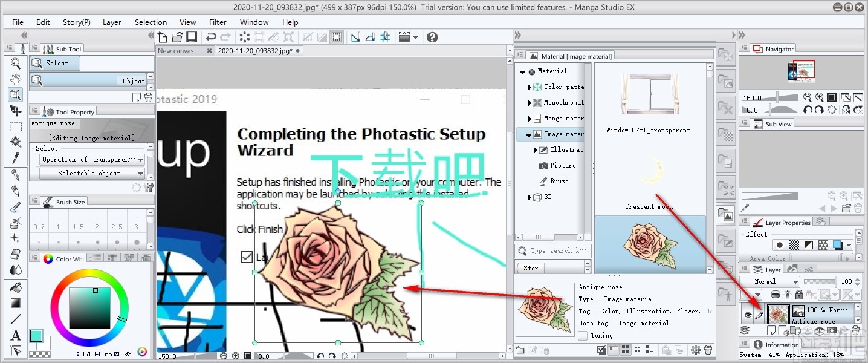Select the Decoration sparkle tool

pos(16,239)
